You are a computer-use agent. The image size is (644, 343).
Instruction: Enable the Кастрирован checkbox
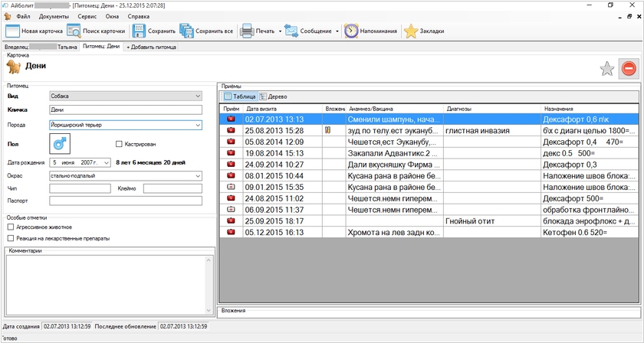(119, 144)
